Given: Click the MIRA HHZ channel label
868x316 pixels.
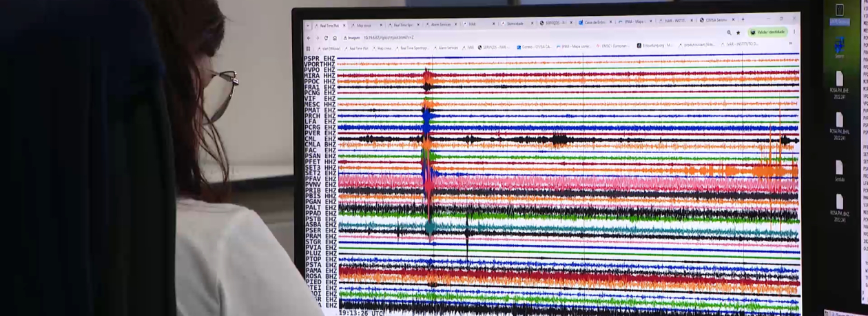Looking at the screenshot, I should pyautogui.click(x=320, y=75).
